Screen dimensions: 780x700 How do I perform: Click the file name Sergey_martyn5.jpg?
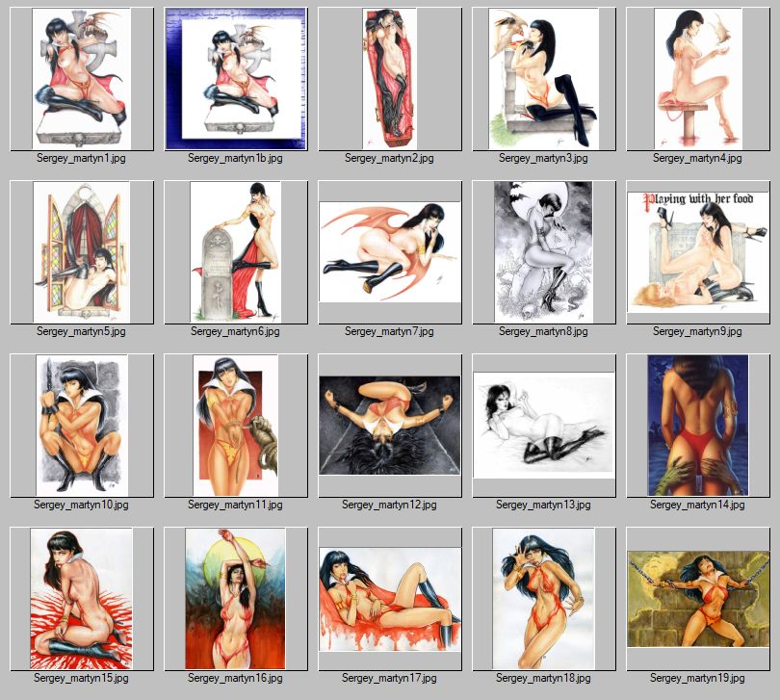(81, 331)
